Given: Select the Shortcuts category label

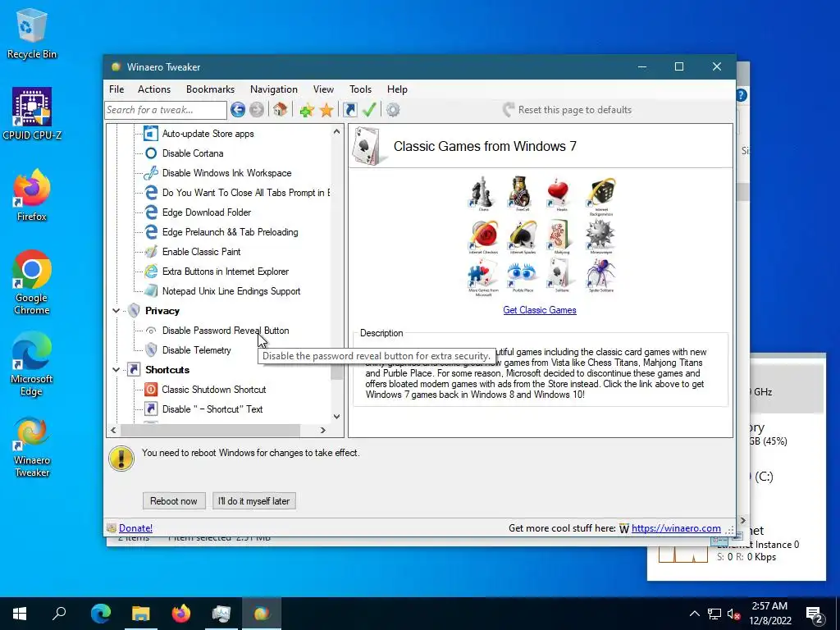Looking at the screenshot, I should coord(167,370).
